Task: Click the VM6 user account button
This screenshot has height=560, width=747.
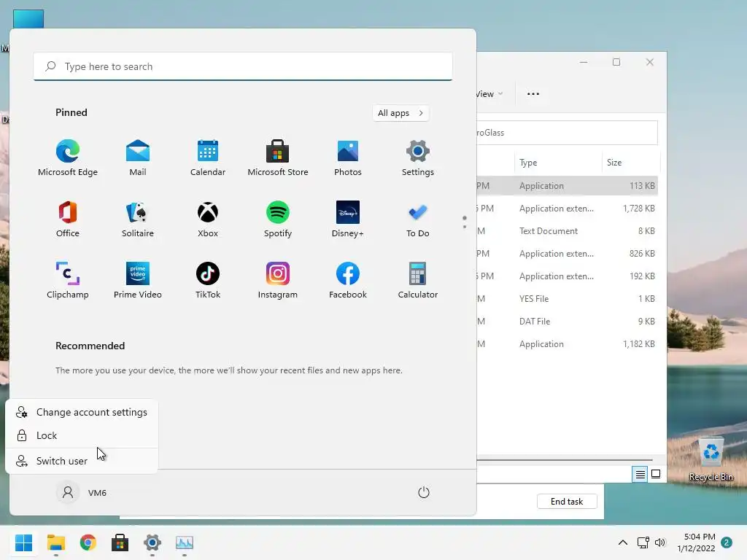Action: tap(82, 492)
